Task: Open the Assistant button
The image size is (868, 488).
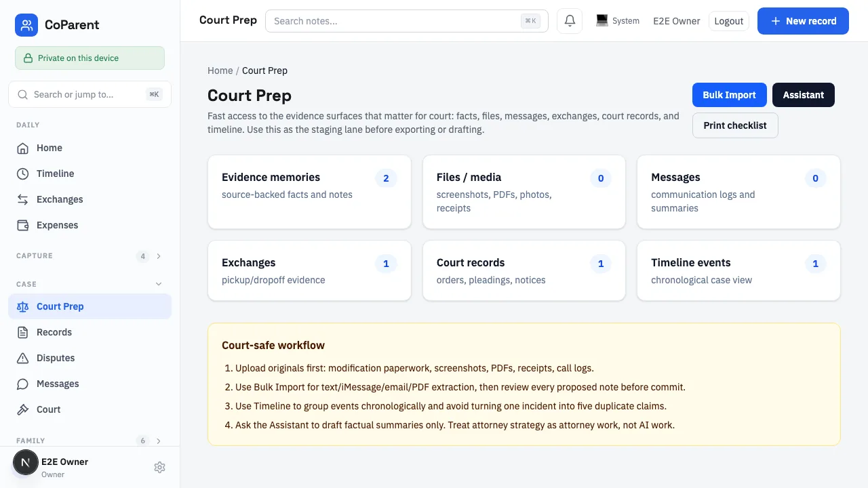Action: click(803, 95)
